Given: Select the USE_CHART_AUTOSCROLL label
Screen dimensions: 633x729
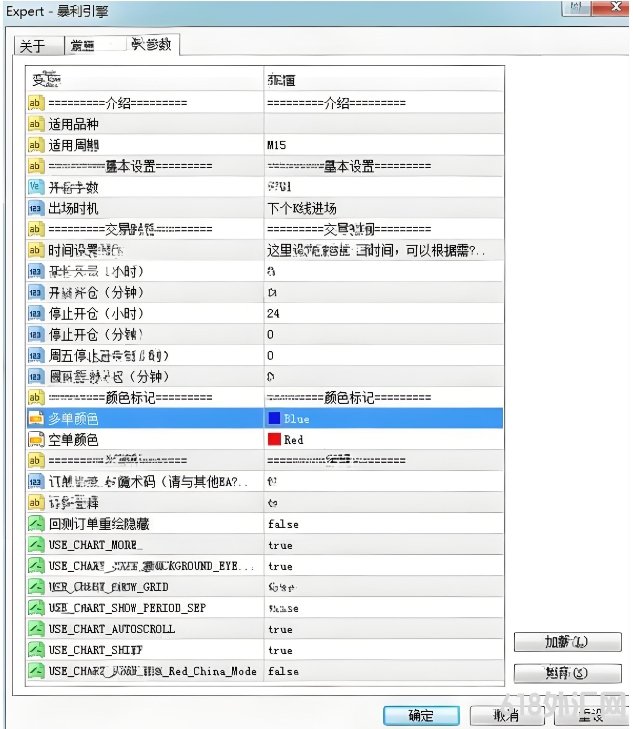Looking at the screenshot, I should tap(112, 629).
